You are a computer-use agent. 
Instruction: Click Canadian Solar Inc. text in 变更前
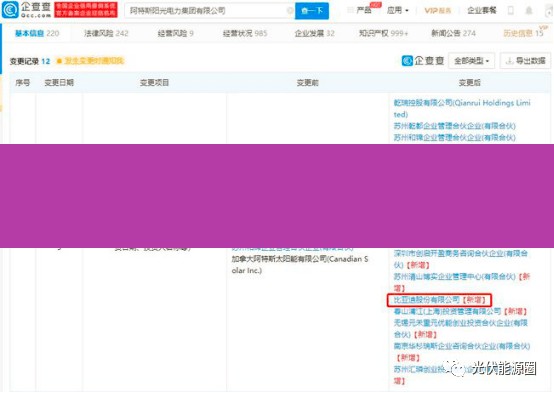[300, 265]
